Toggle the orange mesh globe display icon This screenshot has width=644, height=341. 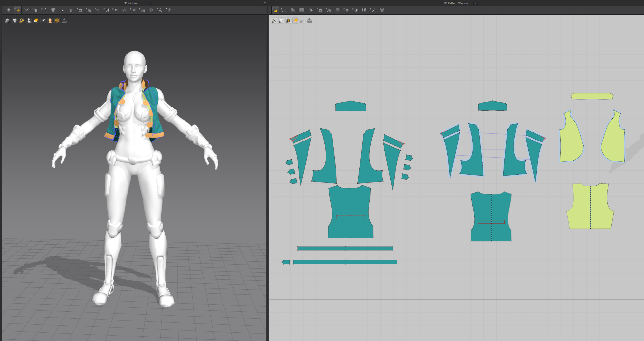coord(57,21)
